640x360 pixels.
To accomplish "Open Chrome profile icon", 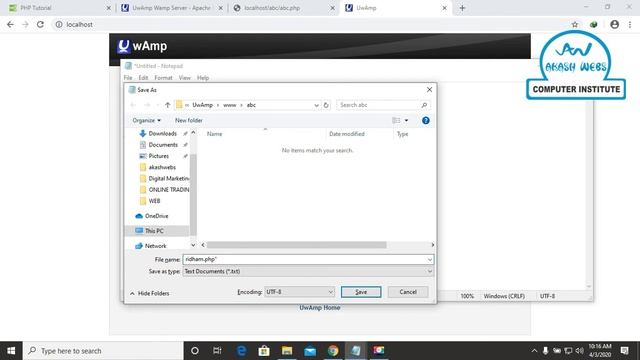I will point(614,24).
